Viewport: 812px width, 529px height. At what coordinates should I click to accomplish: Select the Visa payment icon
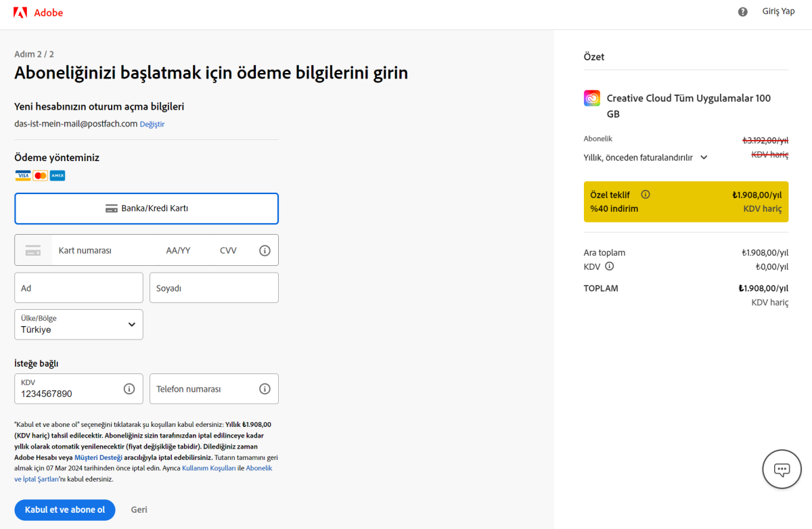point(23,175)
